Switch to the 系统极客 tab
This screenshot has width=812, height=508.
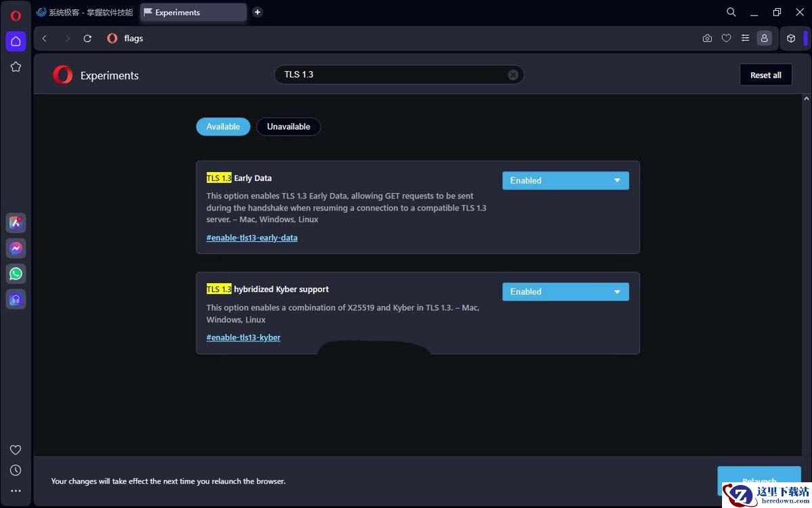[x=85, y=12]
